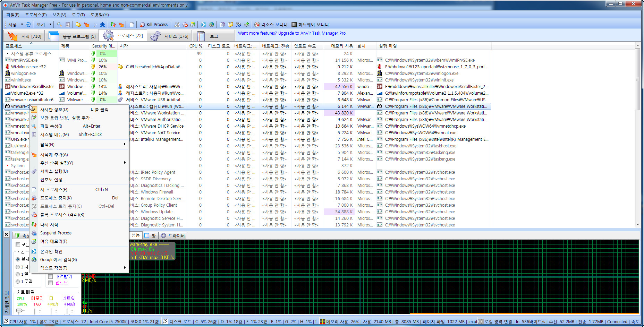Viewport: 644px width, 327px height.
Task: Click the copy documents toolbar icon
Action: tap(222, 25)
